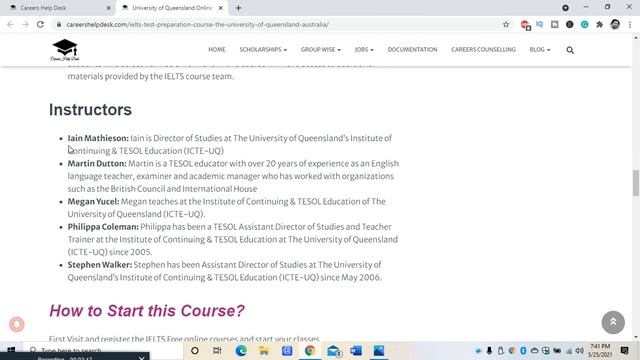Close the Careers Help Desk tab
The image size is (640, 360).
click(108, 8)
